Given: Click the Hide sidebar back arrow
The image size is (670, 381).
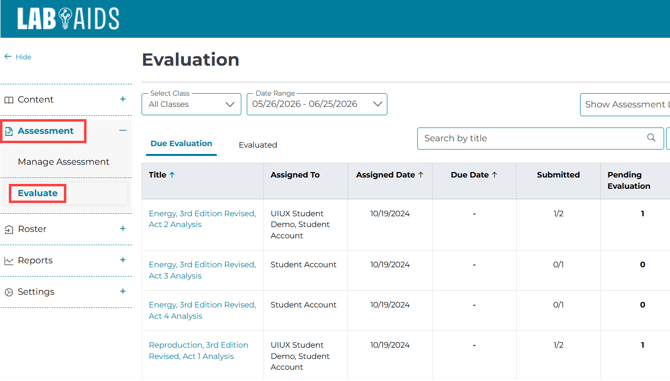Looking at the screenshot, I should click(x=8, y=56).
